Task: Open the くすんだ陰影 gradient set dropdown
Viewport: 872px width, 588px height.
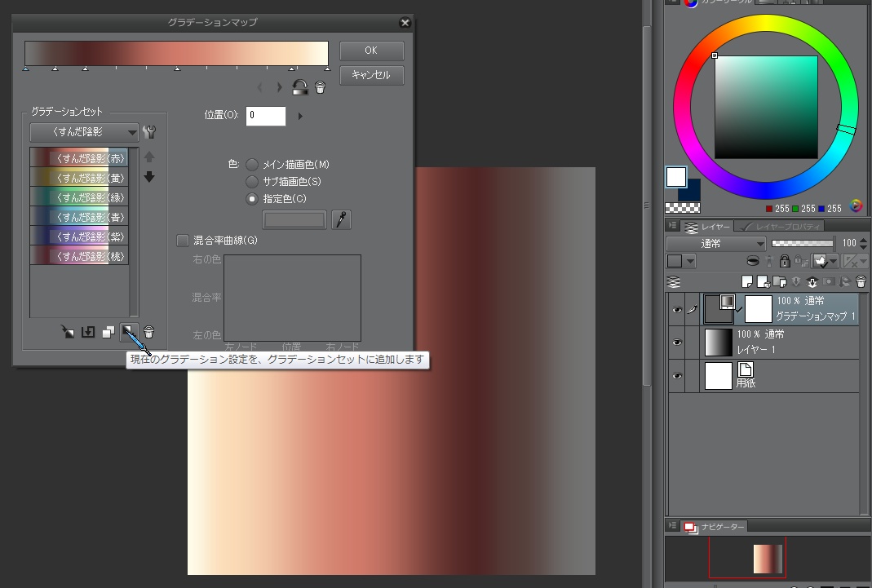Action: click(x=84, y=132)
